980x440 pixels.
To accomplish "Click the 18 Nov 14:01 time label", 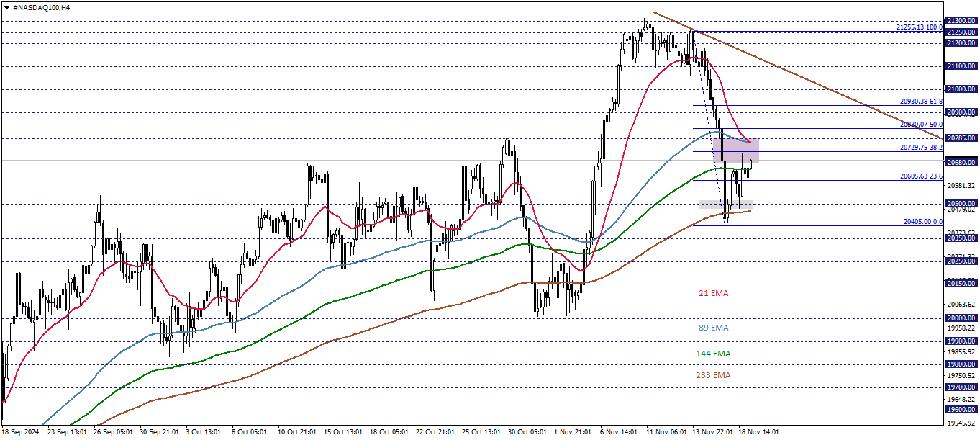I will 760,432.
